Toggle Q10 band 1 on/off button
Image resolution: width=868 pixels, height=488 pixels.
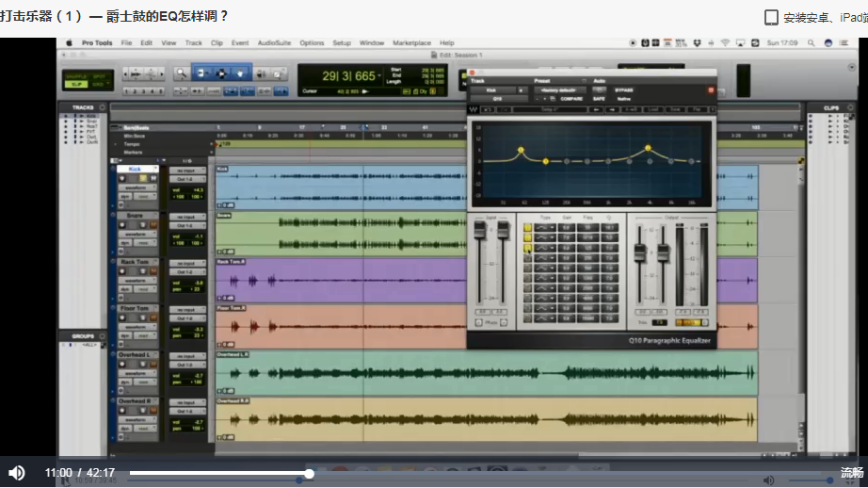click(x=527, y=228)
